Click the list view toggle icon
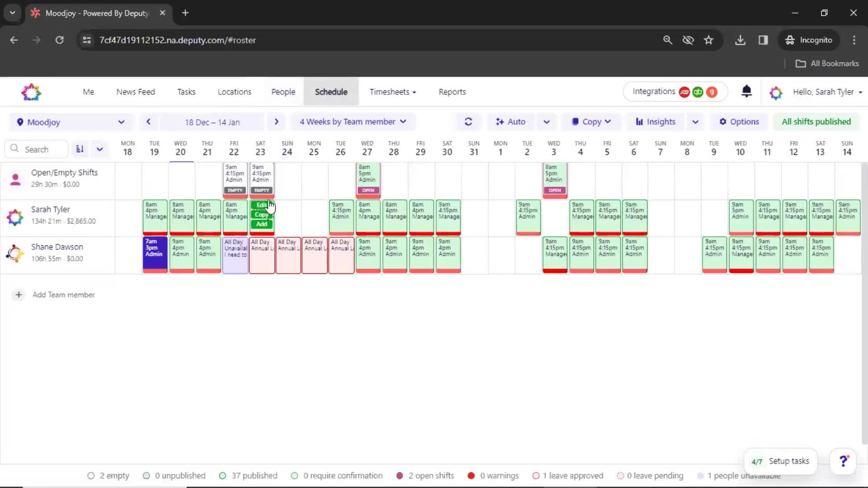The width and height of the screenshot is (868, 488). [x=79, y=149]
